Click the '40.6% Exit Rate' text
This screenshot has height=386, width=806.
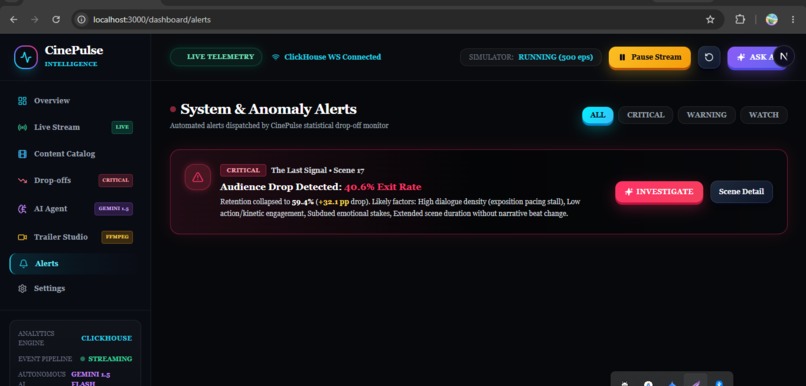(x=382, y=187)
